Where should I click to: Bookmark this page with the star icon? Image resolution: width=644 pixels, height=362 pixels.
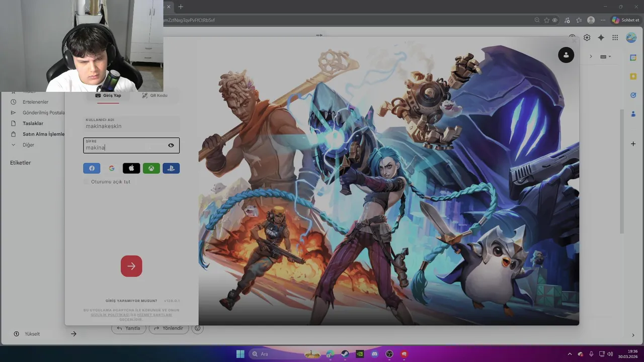tap(546, 20)
